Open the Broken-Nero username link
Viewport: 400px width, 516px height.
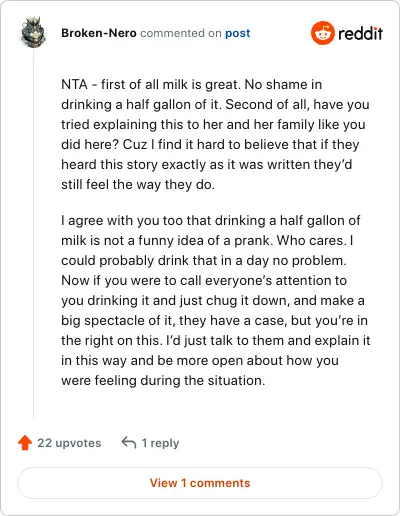(x=99, y=33)
